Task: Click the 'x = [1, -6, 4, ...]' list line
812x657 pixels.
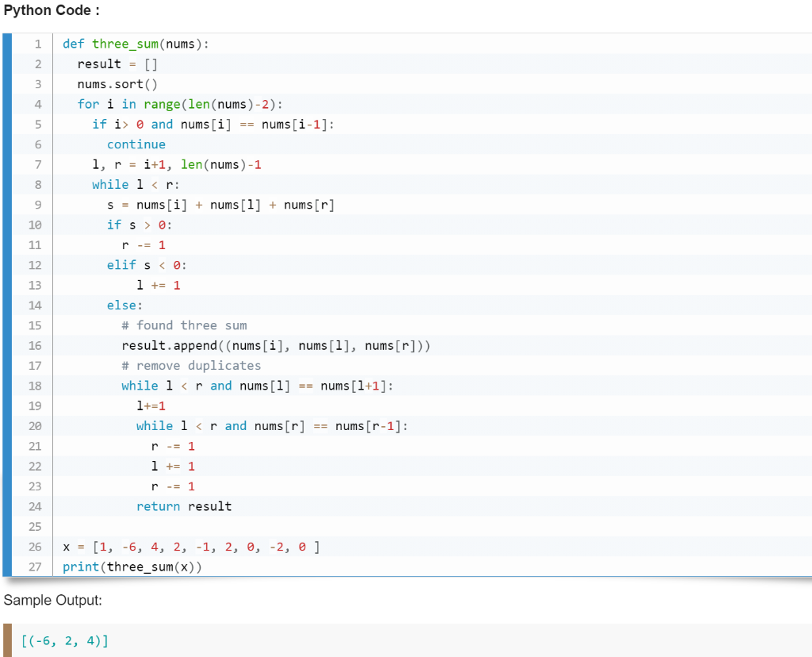Action: pos(191,547)
